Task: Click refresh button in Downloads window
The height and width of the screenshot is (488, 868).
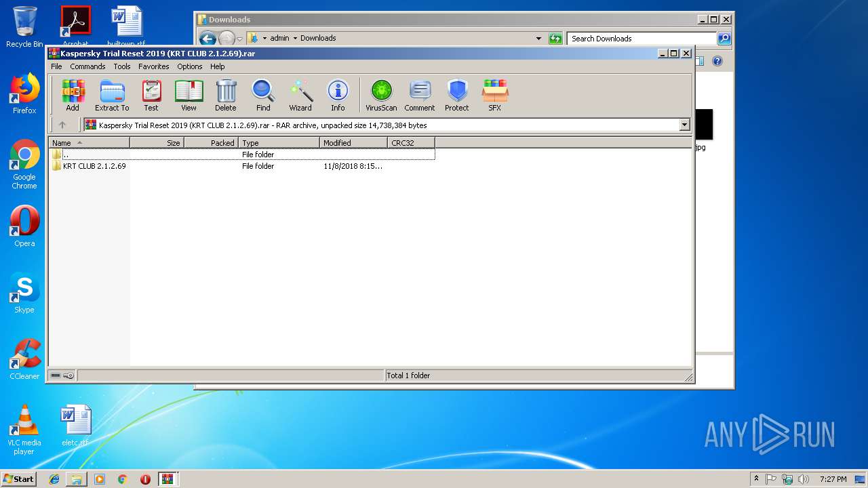Action: 555,39
